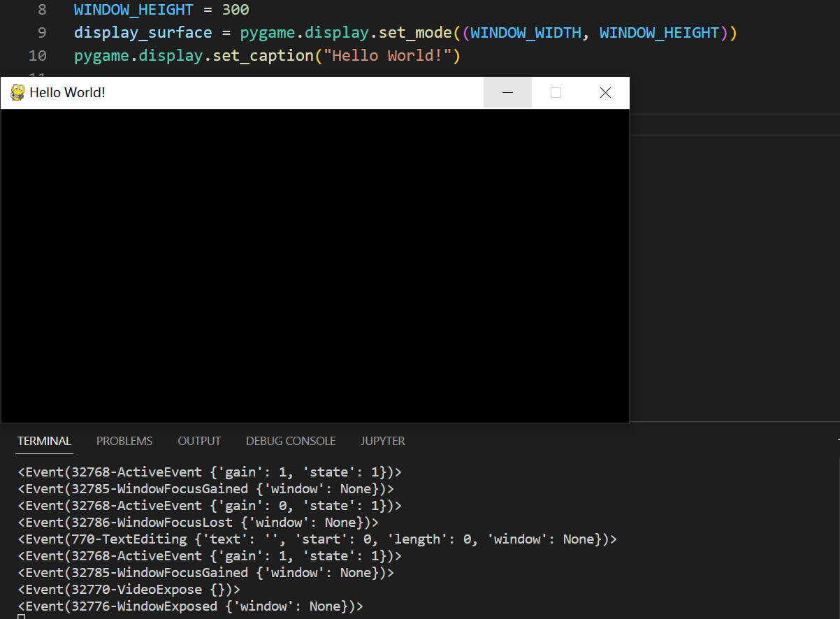
Task: Place cursor on set_mode in line 9
Action: tap(415, 33)
